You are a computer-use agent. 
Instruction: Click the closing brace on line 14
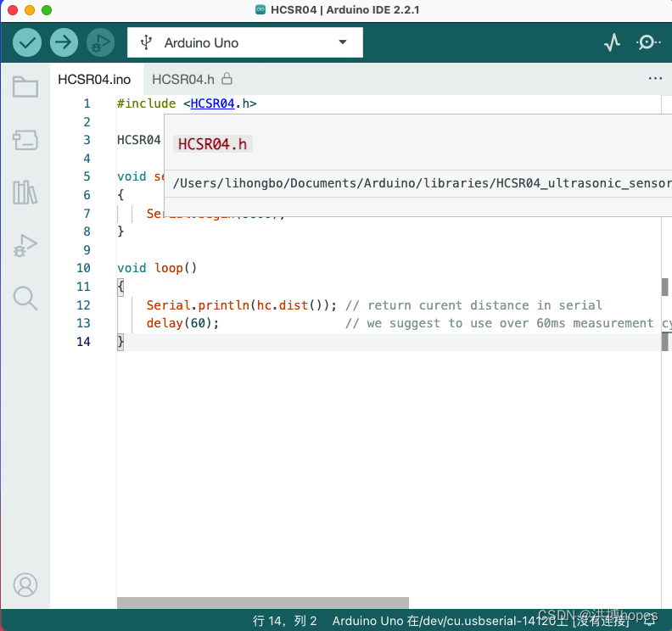(x=120, y=342)
